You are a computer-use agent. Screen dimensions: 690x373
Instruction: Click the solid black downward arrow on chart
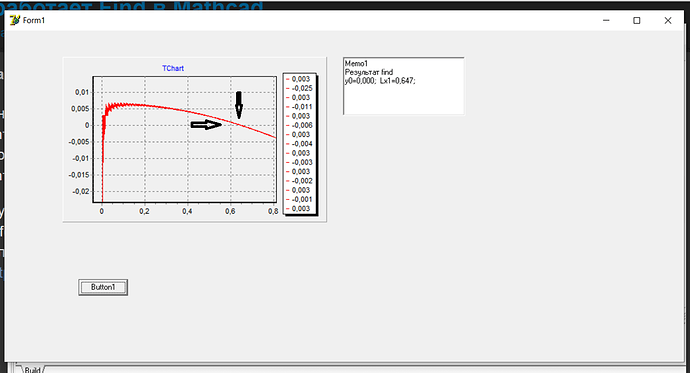[239, 105]
